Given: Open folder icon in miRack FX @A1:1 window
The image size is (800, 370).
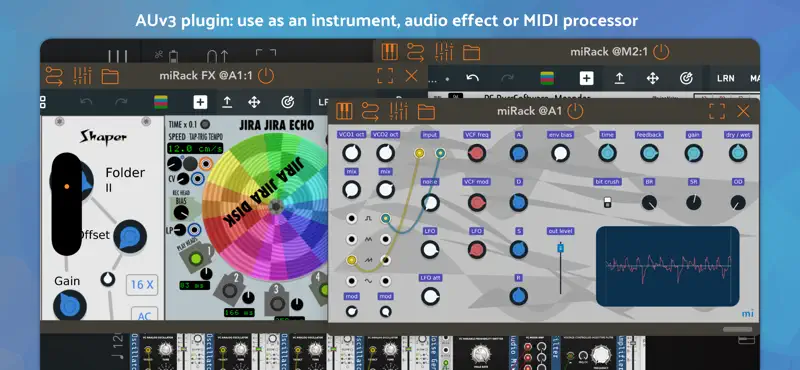Looking at the screenshot, I should 110,77.
